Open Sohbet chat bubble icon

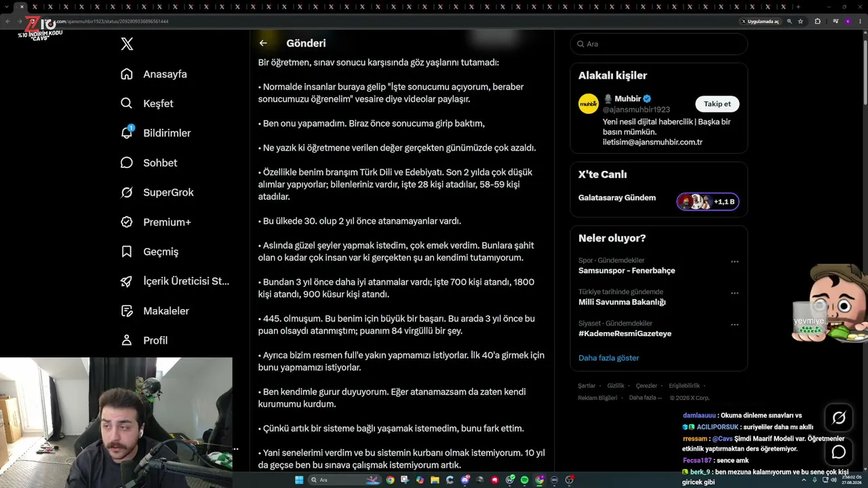(x=127, y=163)
